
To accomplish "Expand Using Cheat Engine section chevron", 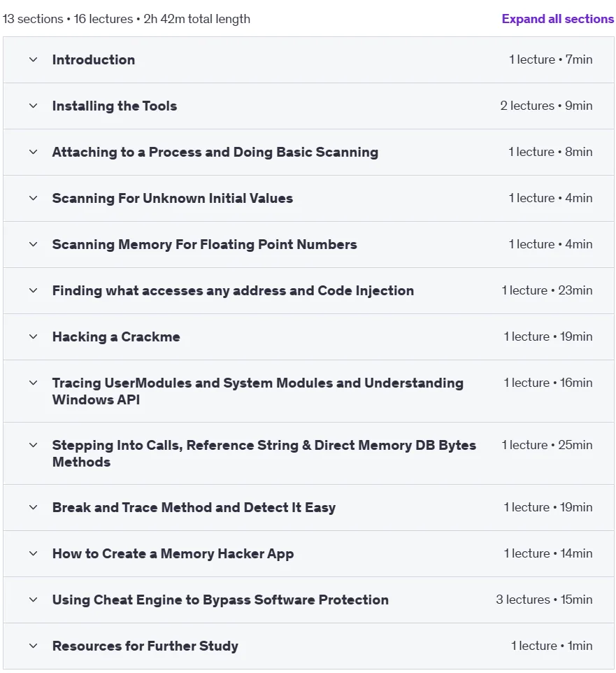I will coord(33,600).
